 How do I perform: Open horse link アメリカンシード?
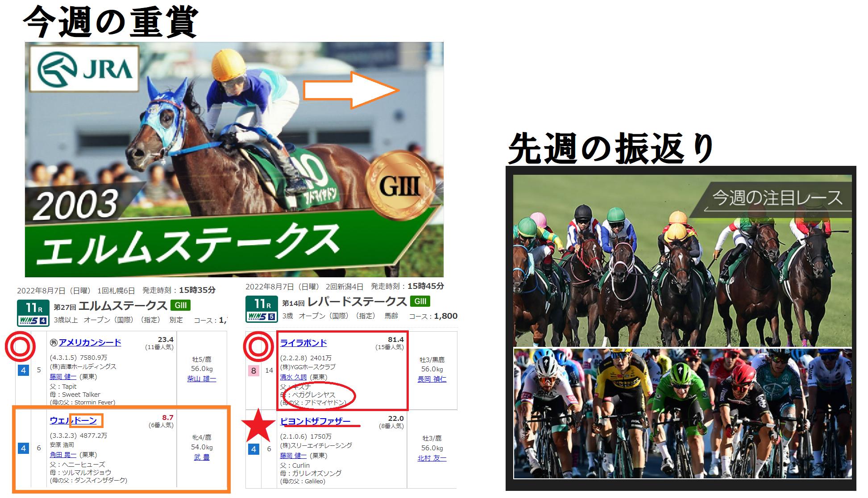point(90,342)
